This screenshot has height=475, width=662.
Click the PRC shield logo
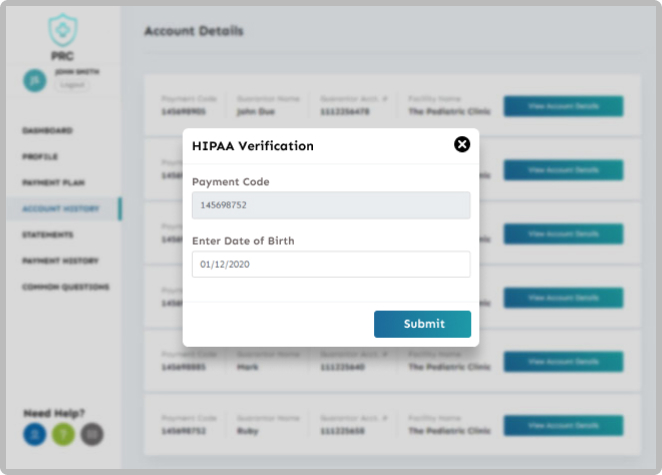click(x=62, y=31)
